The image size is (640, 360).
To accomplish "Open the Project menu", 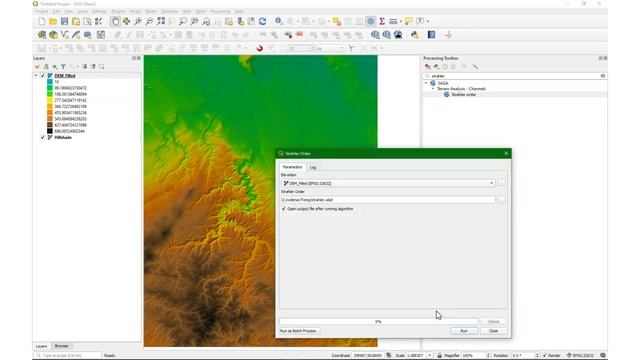I will (x=42, y=11).
